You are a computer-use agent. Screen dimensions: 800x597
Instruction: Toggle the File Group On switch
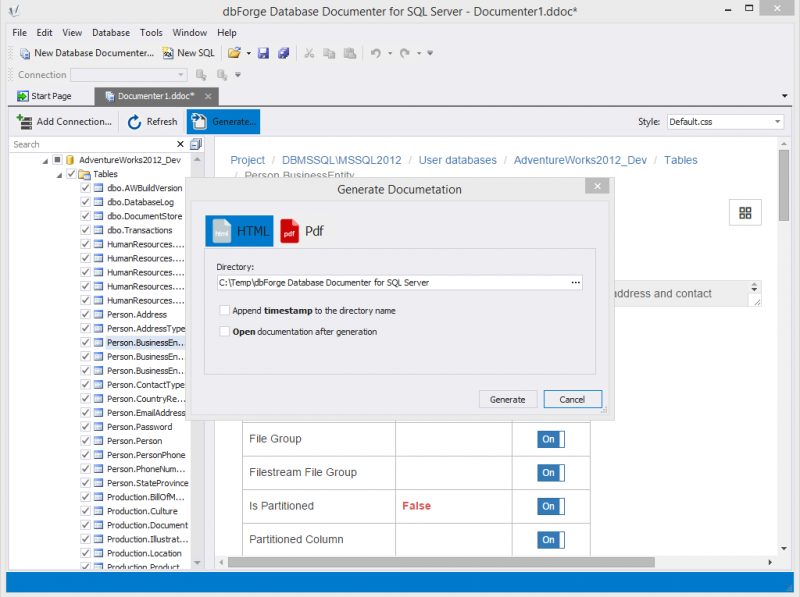coord(551,439)
